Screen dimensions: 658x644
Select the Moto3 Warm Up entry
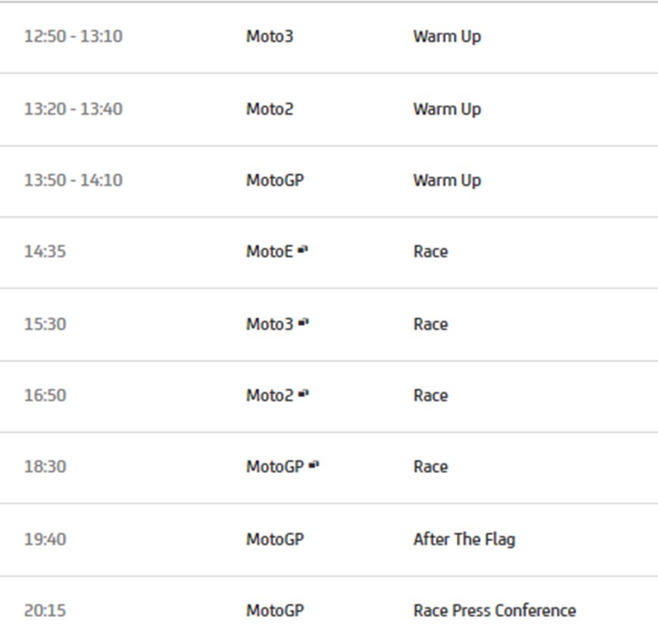click(x=447, y=37)
